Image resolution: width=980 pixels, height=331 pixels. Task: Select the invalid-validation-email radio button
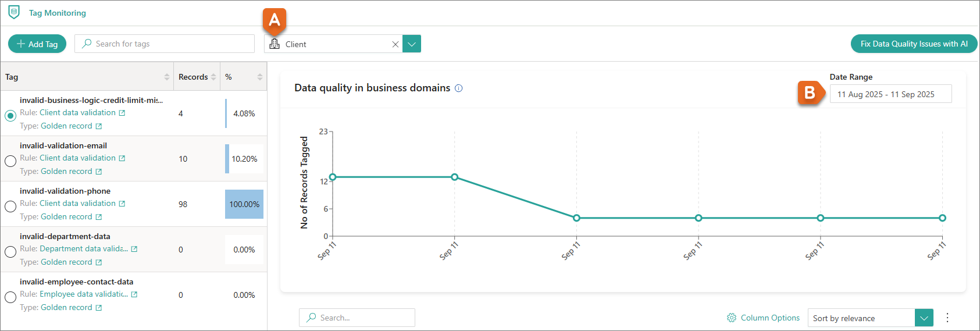click(10, 161)
